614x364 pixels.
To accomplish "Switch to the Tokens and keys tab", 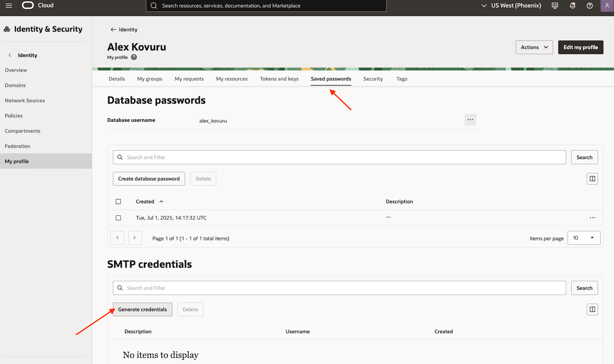I will tap(279, 78).
